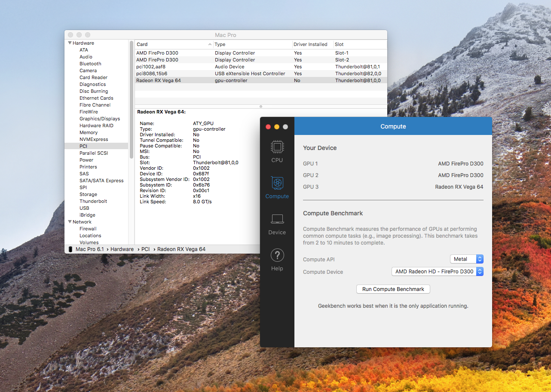Click Run Compute Benchmark button
The height and width of the screenshot is (392, 551).
(393, 289)
